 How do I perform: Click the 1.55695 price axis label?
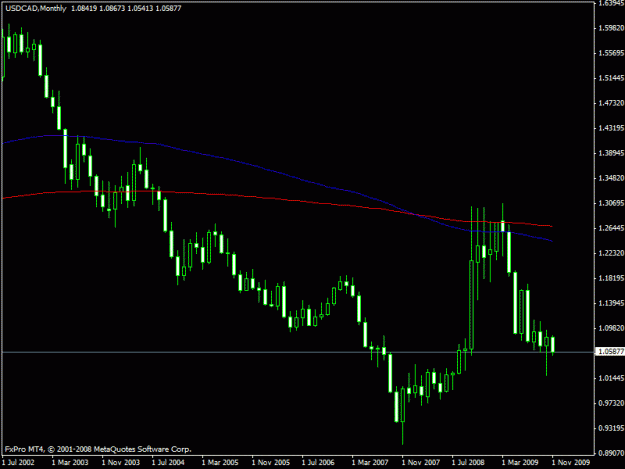pos(611,53)
